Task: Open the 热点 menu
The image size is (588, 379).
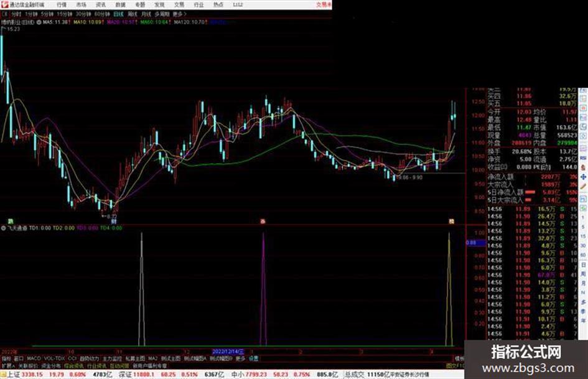Action: [218, 4]
